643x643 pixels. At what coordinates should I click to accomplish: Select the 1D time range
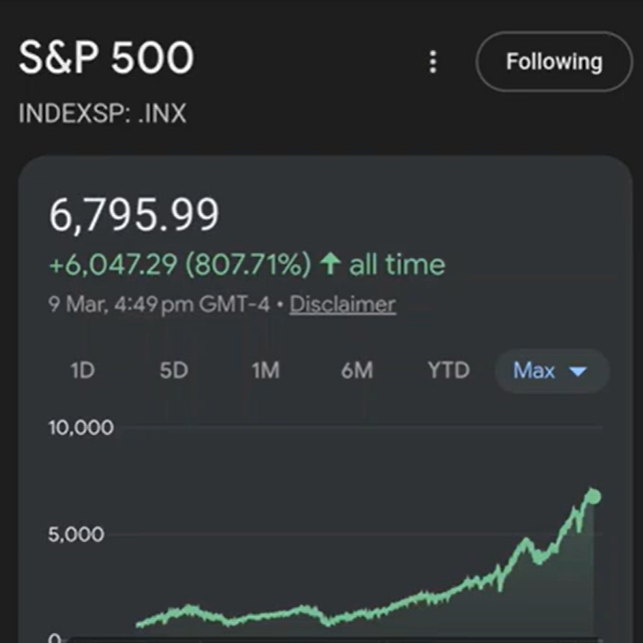click(82, 371)
